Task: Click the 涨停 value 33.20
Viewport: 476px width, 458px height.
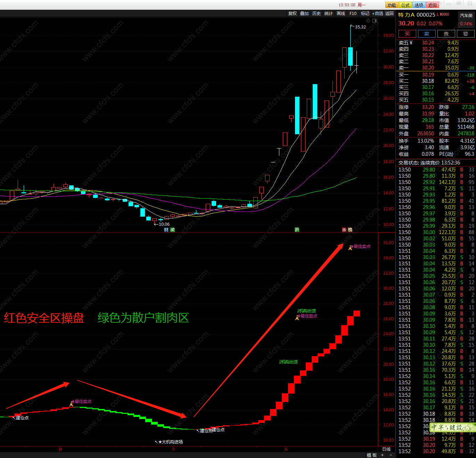Action: [x=428, y=107]
